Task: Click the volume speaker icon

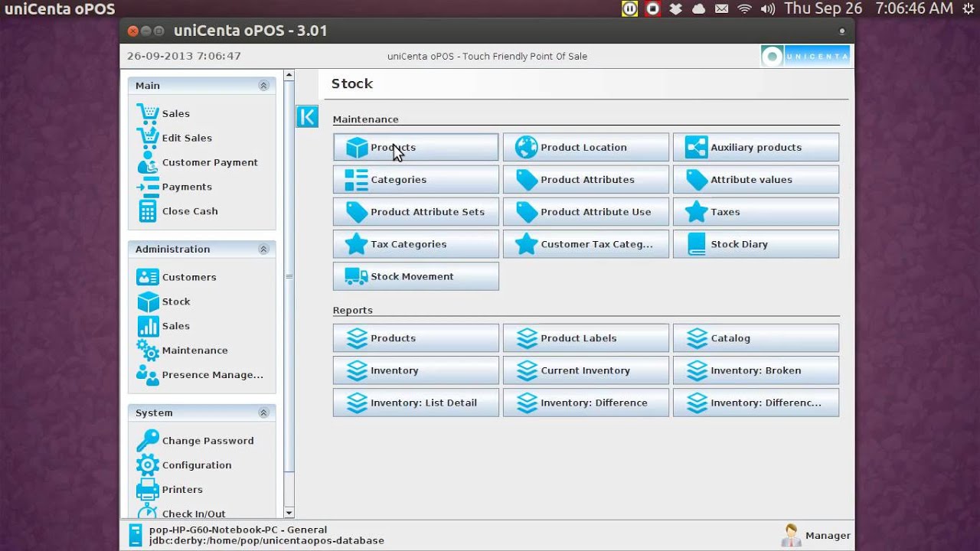Action: [x=768, y=9]
